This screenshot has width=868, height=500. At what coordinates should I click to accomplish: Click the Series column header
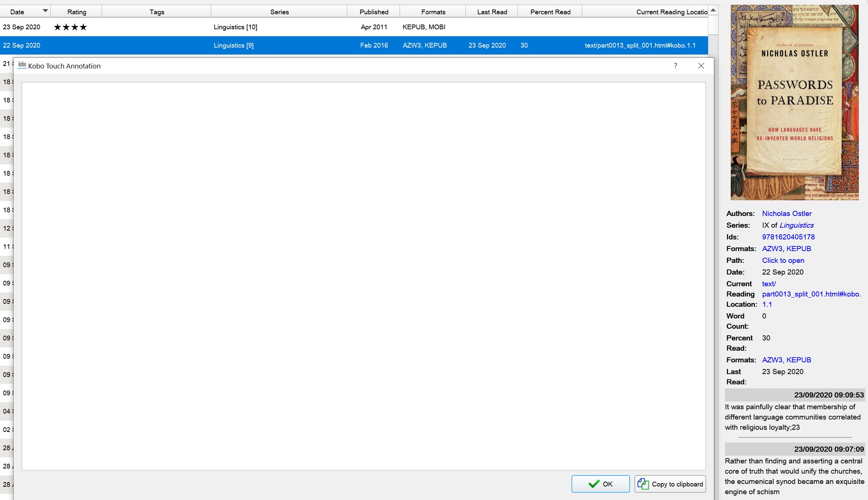[279, 12]
